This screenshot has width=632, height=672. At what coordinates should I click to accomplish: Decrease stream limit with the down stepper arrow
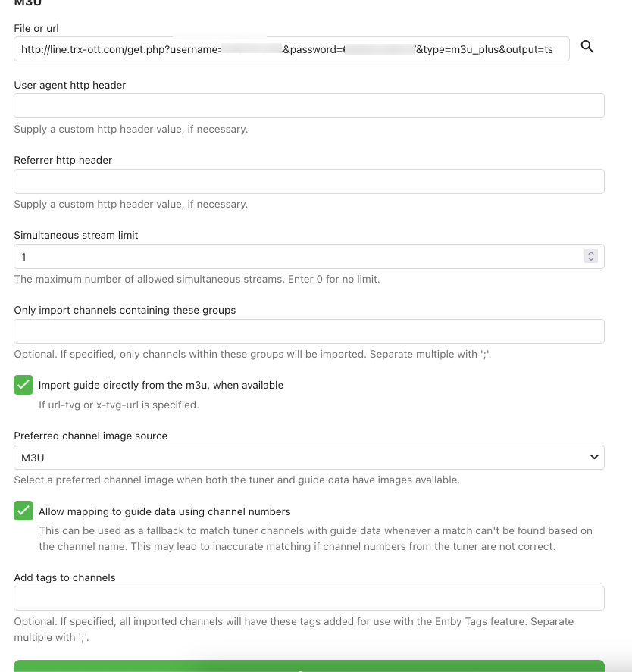(x=591, y=260)
